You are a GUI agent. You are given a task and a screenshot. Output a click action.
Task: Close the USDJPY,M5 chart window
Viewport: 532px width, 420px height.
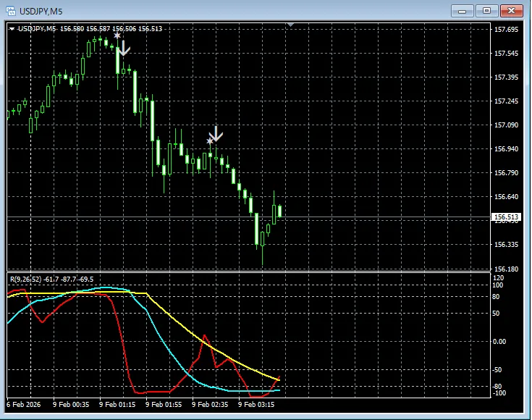(x=512, y=10)
